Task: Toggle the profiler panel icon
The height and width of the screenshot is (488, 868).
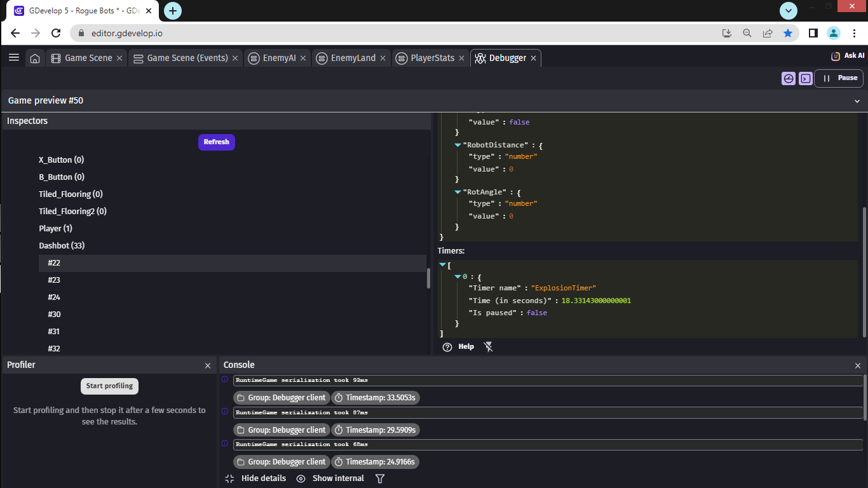Action: 789,78
